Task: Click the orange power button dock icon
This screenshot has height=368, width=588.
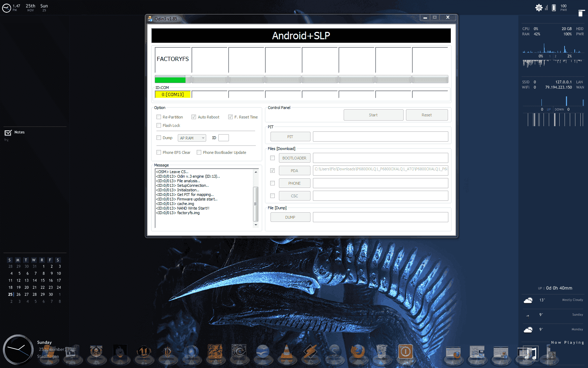Action: click(x=406, y=352)
